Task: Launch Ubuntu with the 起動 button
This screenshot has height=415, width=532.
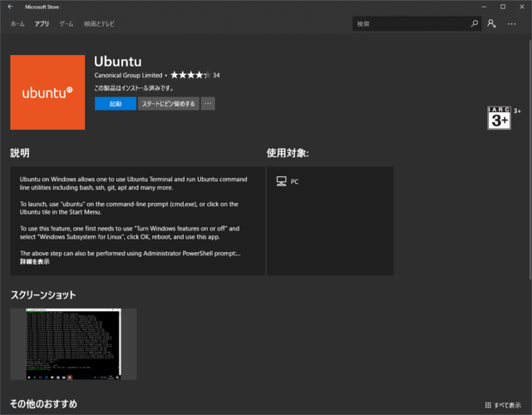Action: coord(116,103)
